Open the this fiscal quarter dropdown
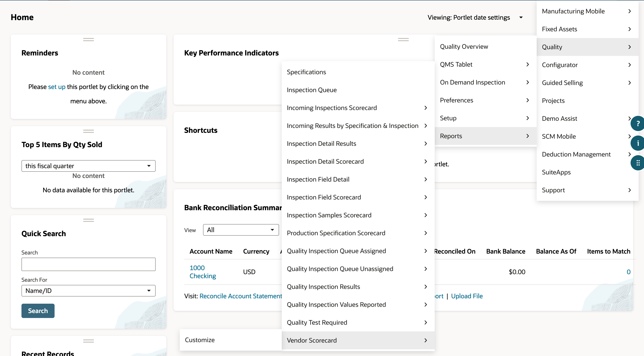The image size is (644, 356). click(x=89, y=166)
